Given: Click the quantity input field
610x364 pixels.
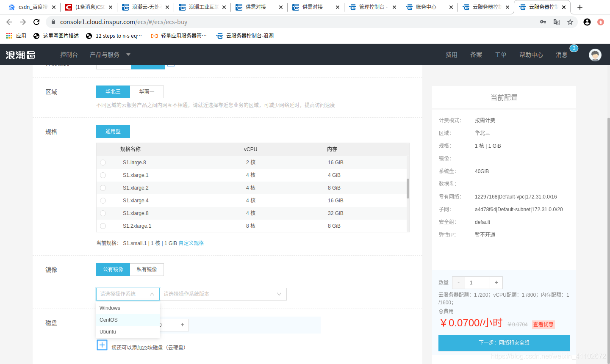Looking at the screenshot, I should click(477, 283).
